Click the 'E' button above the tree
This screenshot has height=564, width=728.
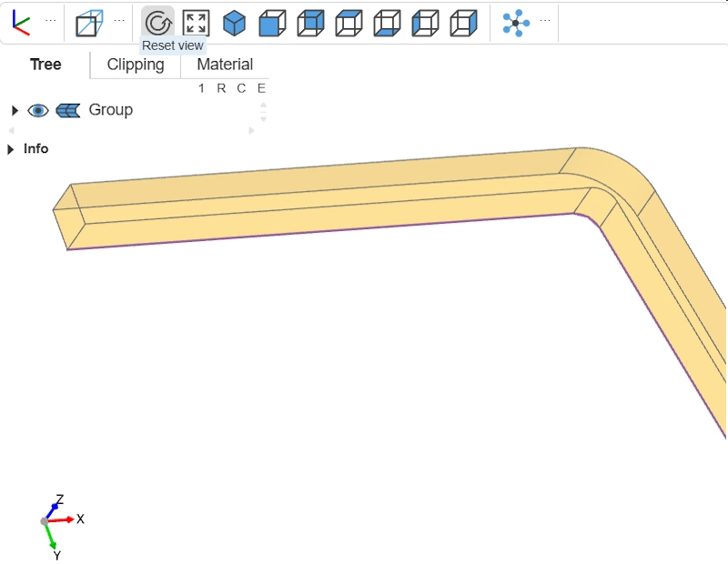pyautogui.click(x=261, y=88)
